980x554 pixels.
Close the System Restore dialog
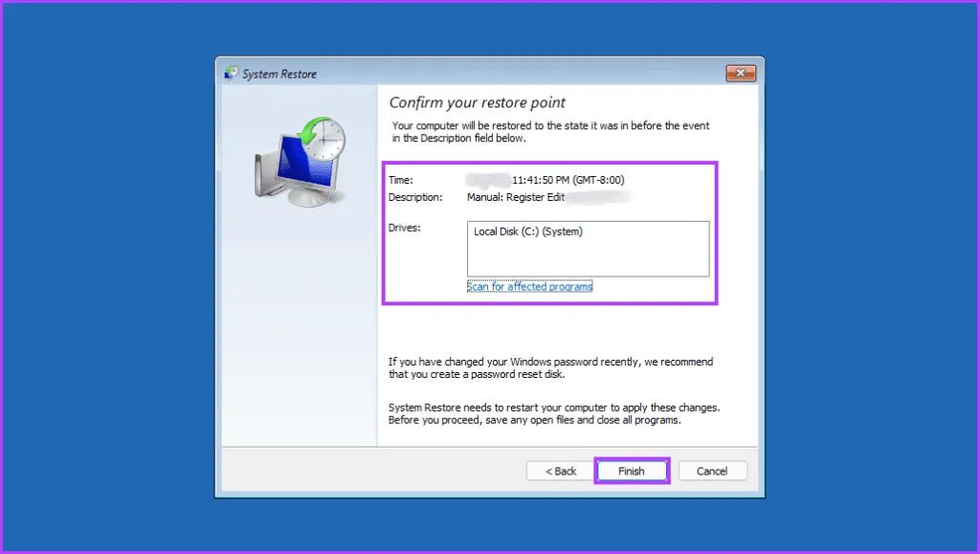pyautogui.click(x=741, y=74)
